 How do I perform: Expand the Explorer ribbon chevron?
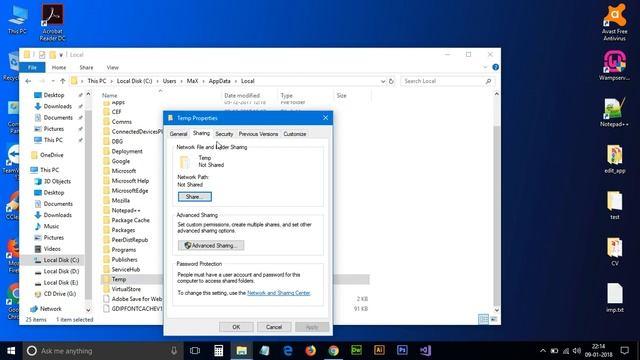485,67
